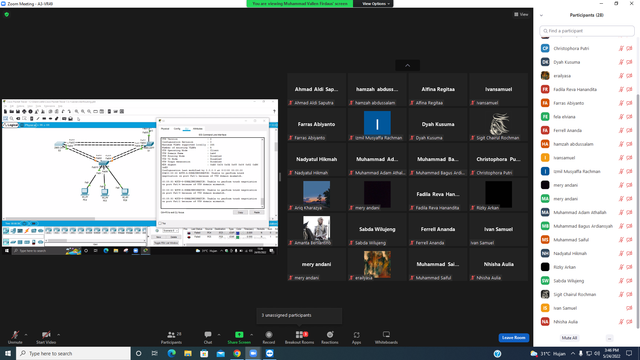The height and width of the screenshot is (360, 640).
Task: Open Breakout Rooms icon
Action: pos(299,335)
